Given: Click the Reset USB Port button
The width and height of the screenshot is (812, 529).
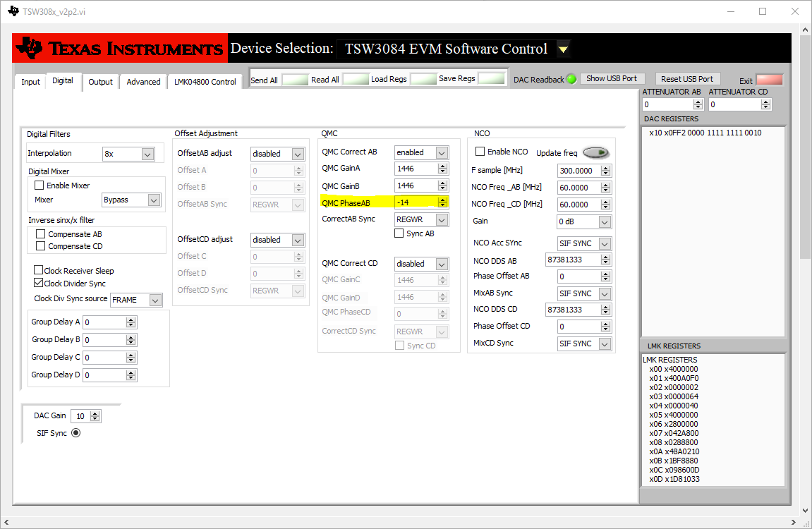Looking at the screenshot, I should [686, 79].
